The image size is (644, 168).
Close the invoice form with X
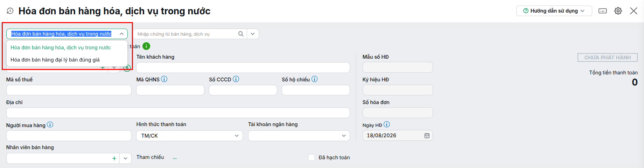pos(633,11)
